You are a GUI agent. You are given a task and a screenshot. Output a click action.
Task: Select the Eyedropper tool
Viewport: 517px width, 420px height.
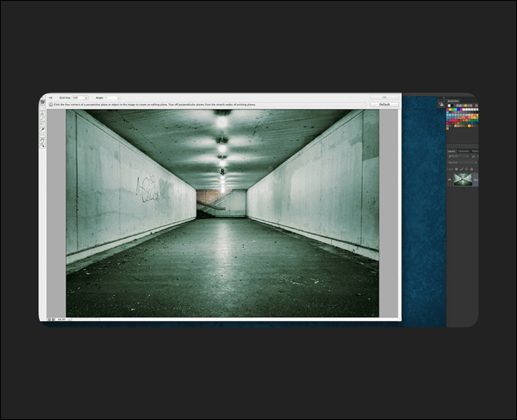(42, 130)
